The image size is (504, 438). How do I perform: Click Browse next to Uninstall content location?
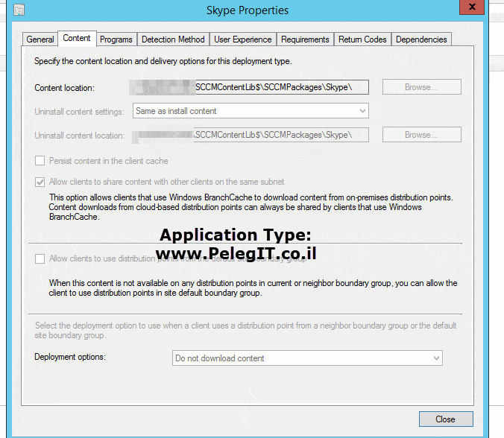pos(421,135)
